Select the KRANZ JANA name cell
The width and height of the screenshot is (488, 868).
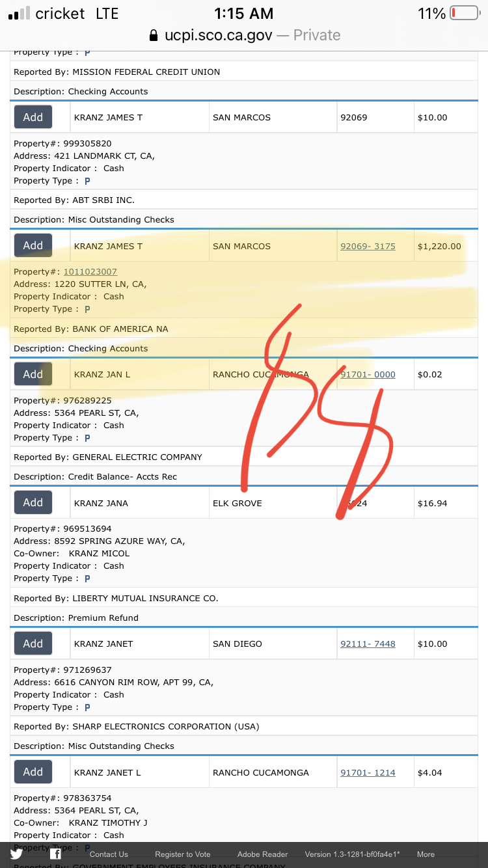139,504
